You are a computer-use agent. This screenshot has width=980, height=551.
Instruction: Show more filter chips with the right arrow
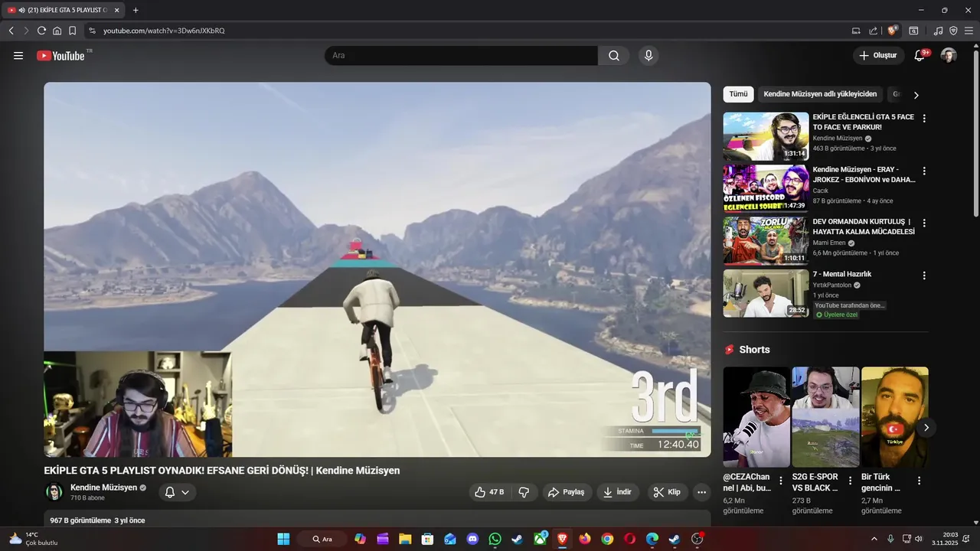916,95
